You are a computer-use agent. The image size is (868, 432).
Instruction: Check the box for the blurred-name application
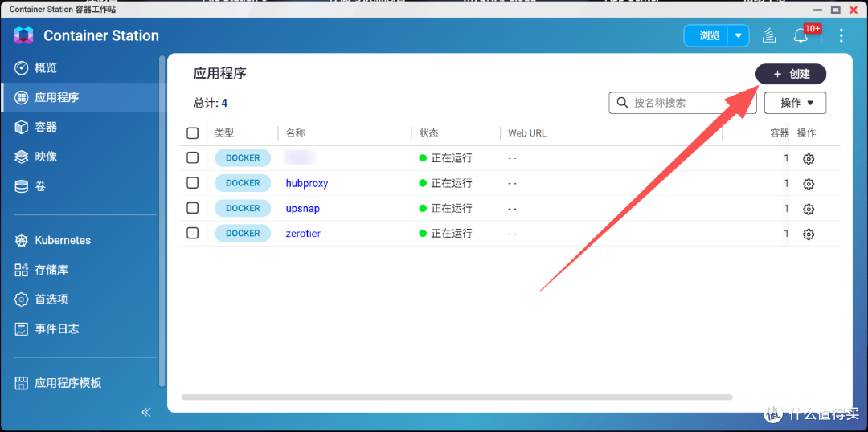(x=193, y=157)
